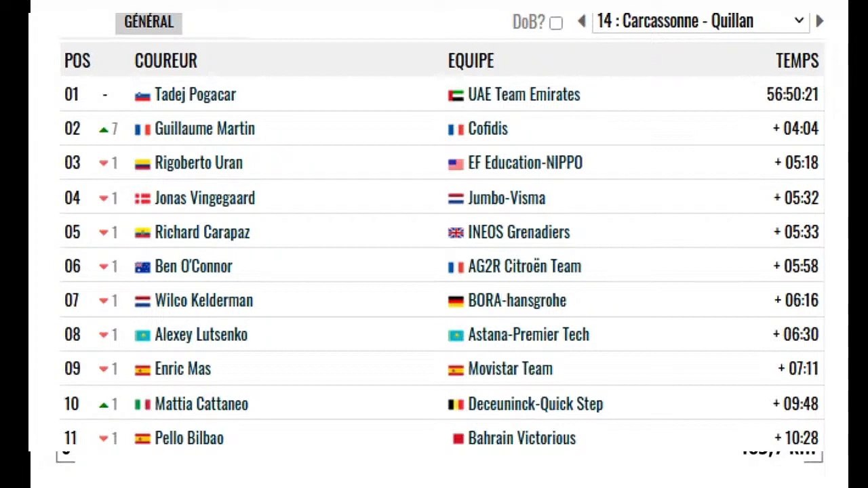Click the British flag next to INEOS Grenadiers
868x488 pixels.
point(456,233)
